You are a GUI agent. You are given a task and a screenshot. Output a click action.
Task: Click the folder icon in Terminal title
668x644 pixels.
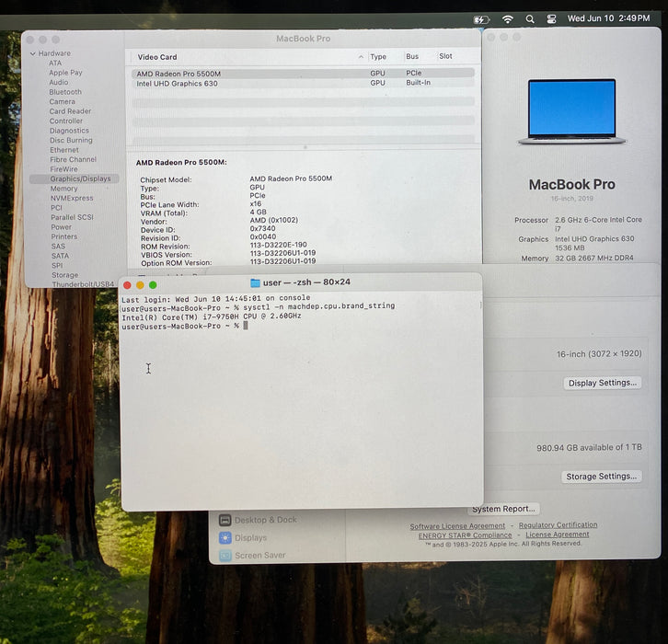click(255, 282)
